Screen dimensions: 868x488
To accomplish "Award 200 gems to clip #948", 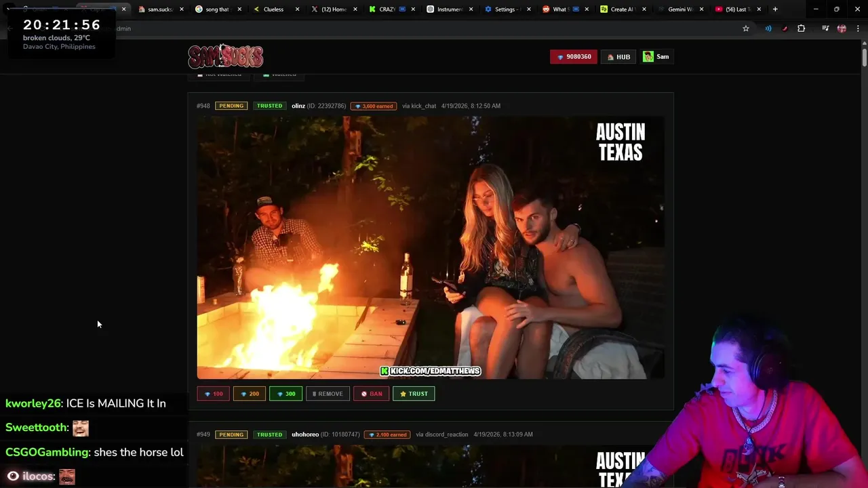I will 250,394.
